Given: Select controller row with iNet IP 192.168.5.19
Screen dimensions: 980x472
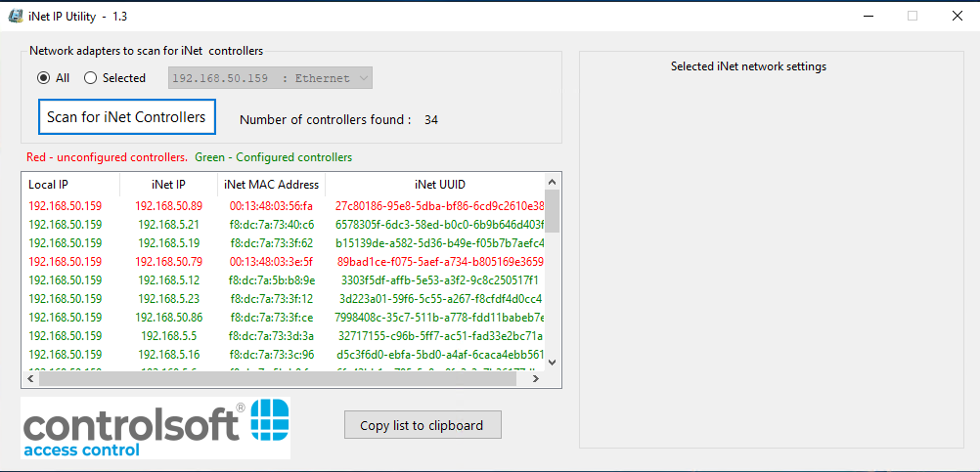Looking at the screenshot, I should click(284, 243).
